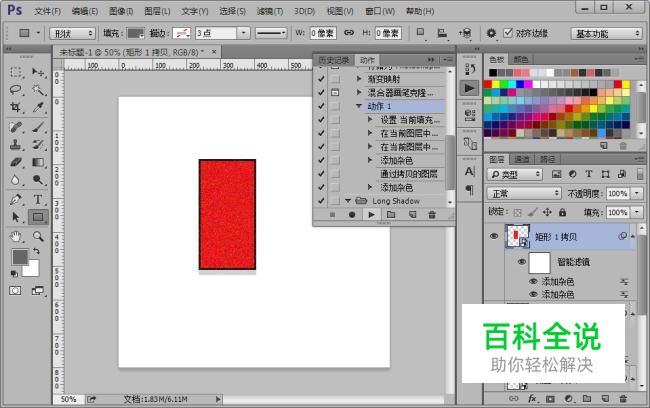Swap foreground and background colors

point(36,251)
